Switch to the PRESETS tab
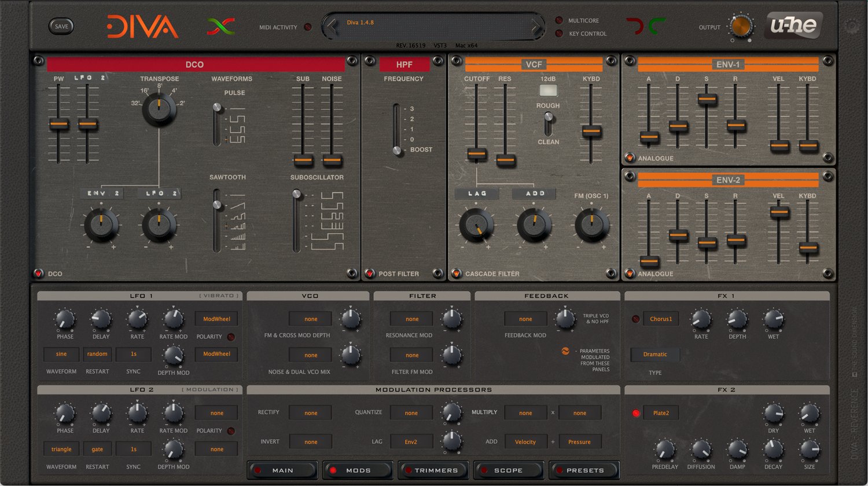Image resolution: width=868 pixels, height=486 pixels. tap(584, 470)
